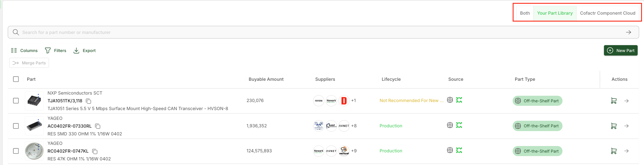Screen dimensions: 644x165
Task: Copy part number TJA1051TK/3,118
Action: 89,101
